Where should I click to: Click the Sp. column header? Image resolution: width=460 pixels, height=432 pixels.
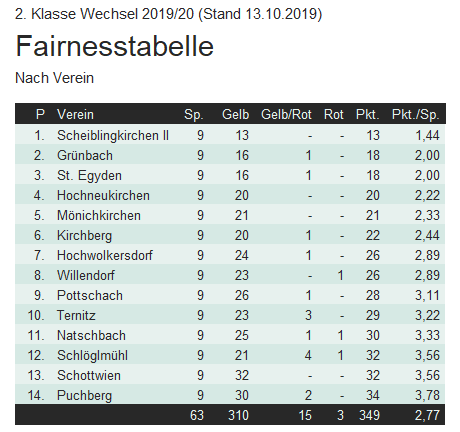[x=194, y=114]
